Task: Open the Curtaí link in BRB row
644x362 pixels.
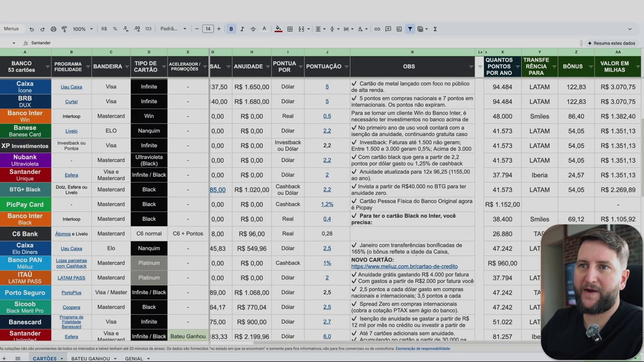Action: tap(71, 102)
